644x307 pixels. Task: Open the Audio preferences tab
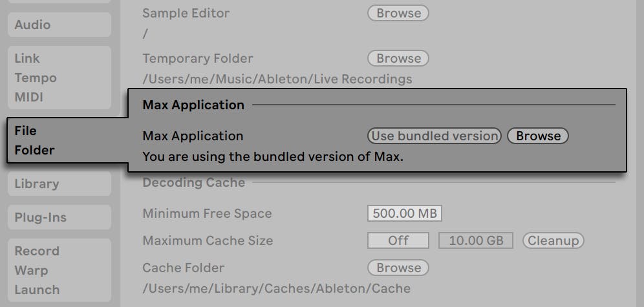tap(59, 25)
